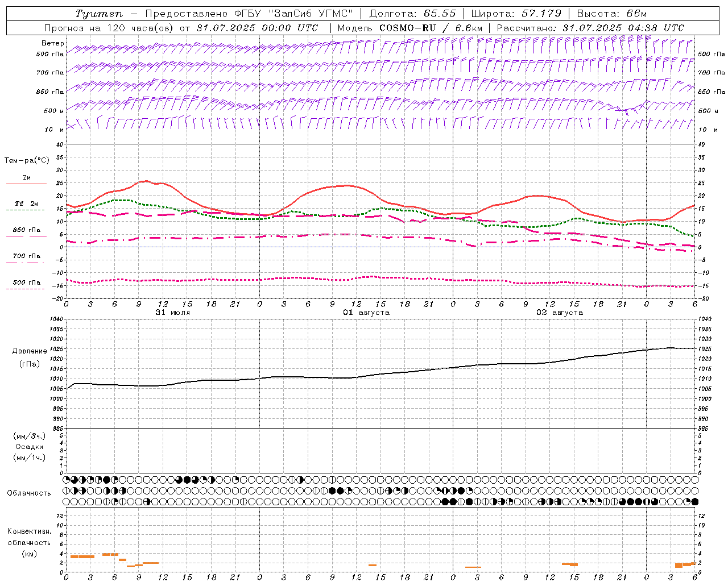Click the 40 value on left temperature axis

(x=60, y=144)
